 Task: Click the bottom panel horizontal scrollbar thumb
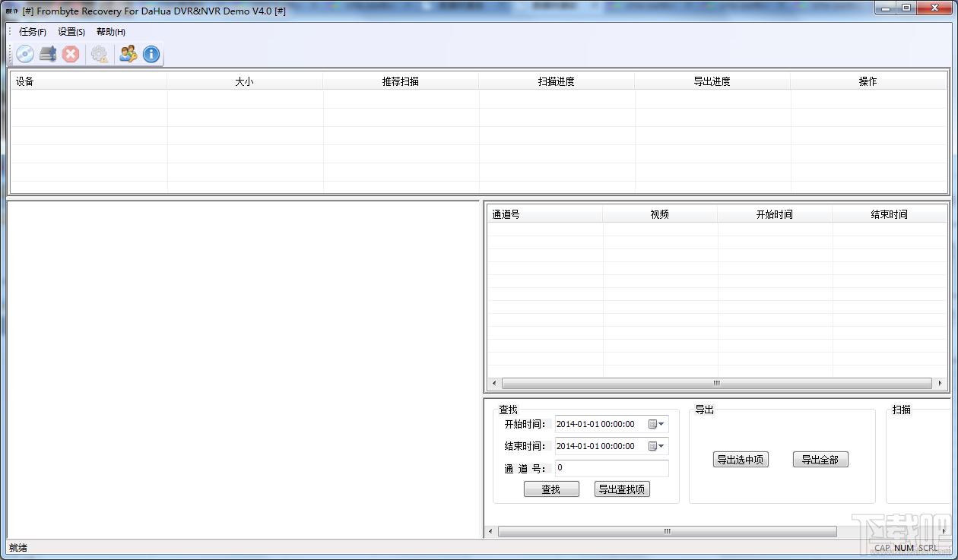pyautogui.click(x=667, y=532)
